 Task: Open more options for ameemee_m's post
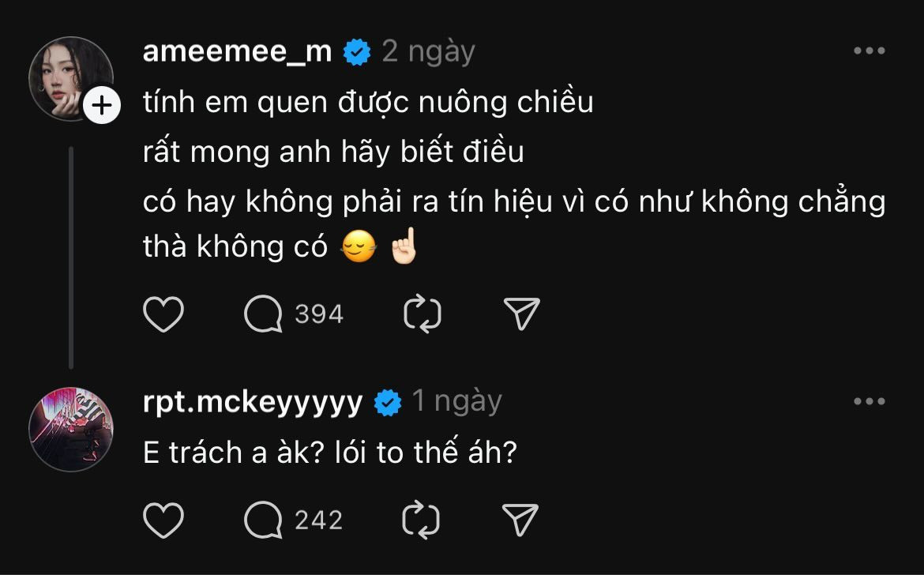point(870,51)
